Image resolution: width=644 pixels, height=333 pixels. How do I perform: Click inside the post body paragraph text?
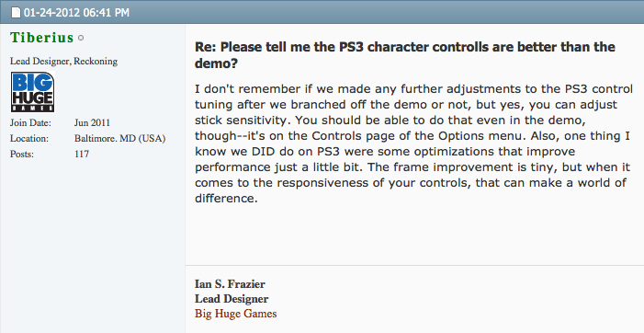(x=413, y=144)
